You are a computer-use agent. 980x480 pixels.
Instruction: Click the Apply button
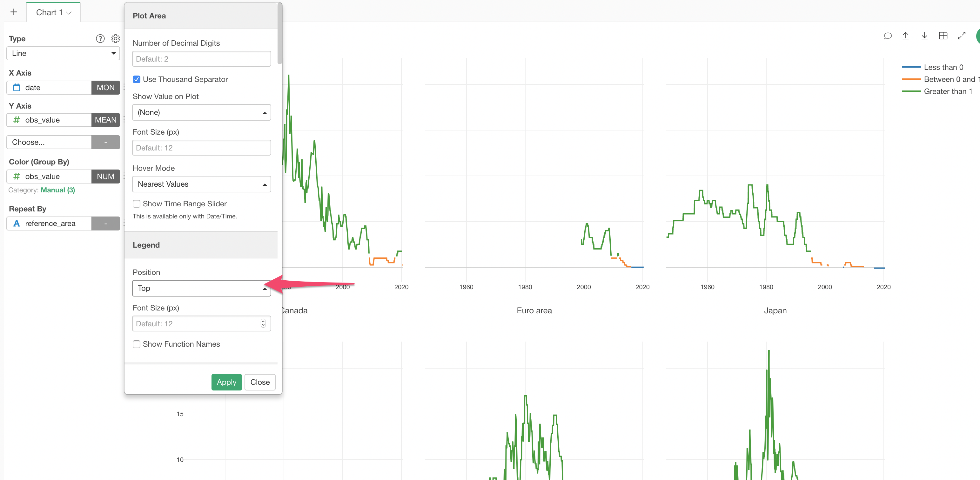[226, 382]
